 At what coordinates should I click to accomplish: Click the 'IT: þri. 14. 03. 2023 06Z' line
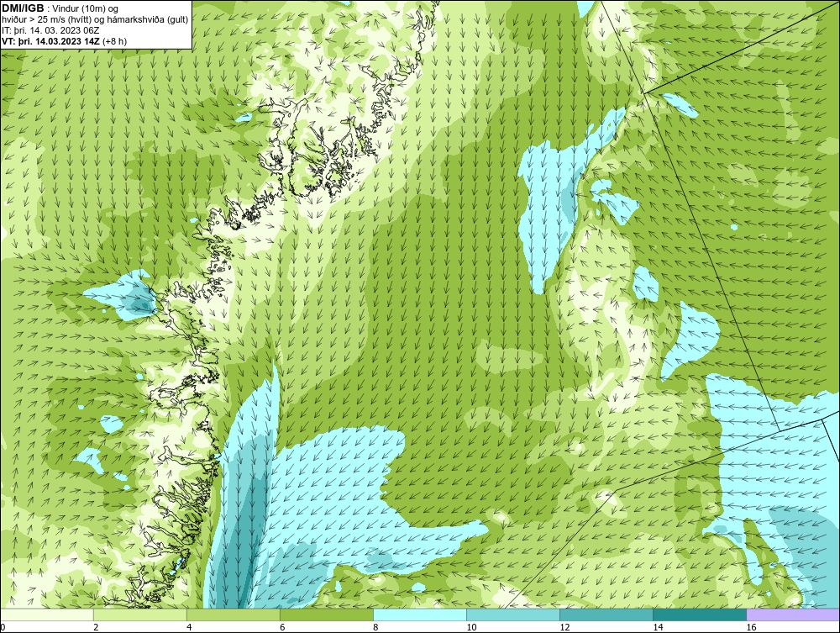[50, 30]
